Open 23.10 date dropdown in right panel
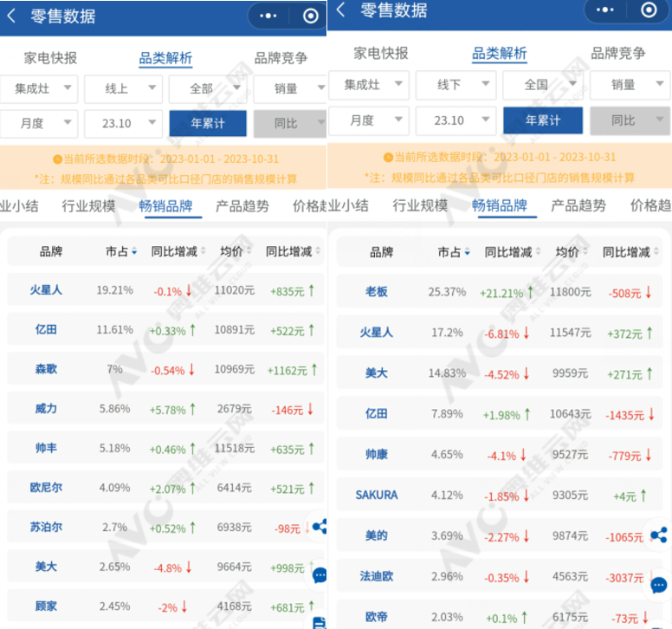Image resolution: width=672 pixels, height=629 pixels. pyautogui.click(x=456, y=120)
